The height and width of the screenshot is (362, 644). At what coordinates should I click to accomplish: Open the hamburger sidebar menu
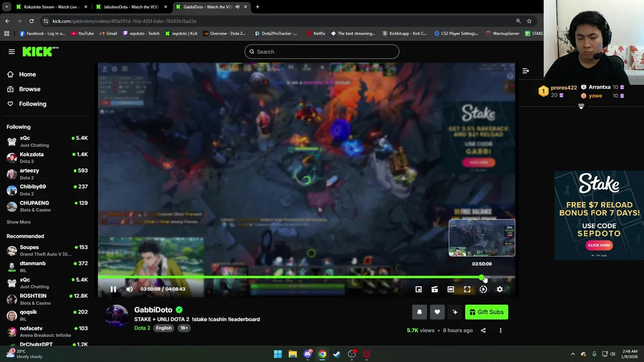(x=12, y=51)
